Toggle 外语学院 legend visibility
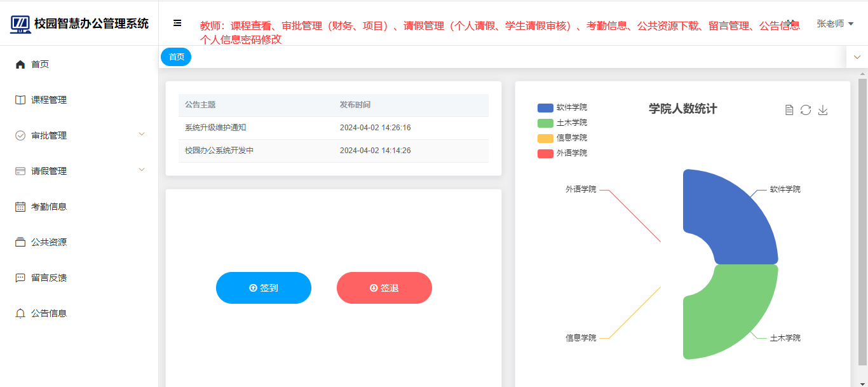The width and height of the screenshot is (868, 387). (x=562, y=153)
